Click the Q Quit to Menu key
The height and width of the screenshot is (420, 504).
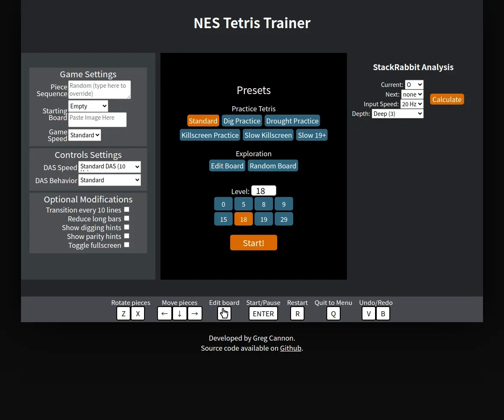pos(333,314)
